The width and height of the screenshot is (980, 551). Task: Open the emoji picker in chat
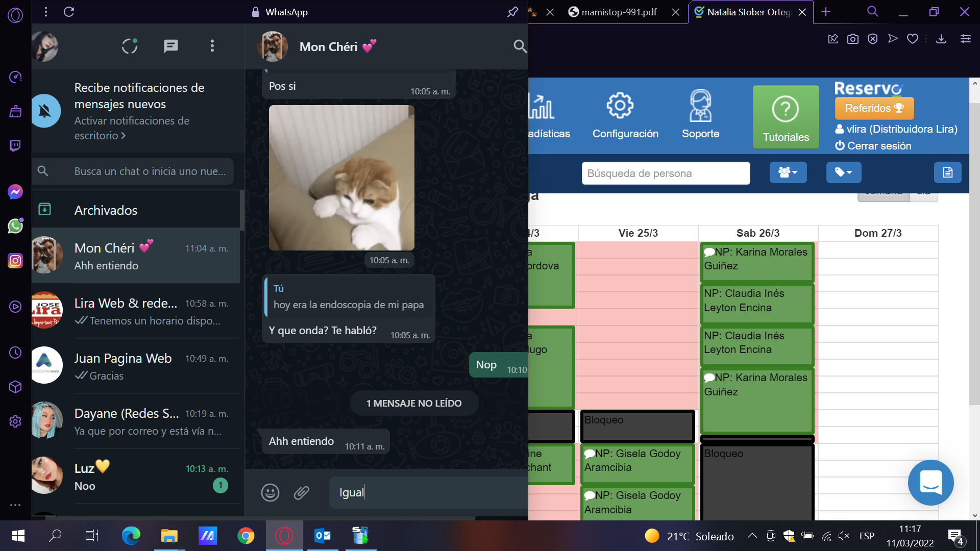tap(270, 492)
